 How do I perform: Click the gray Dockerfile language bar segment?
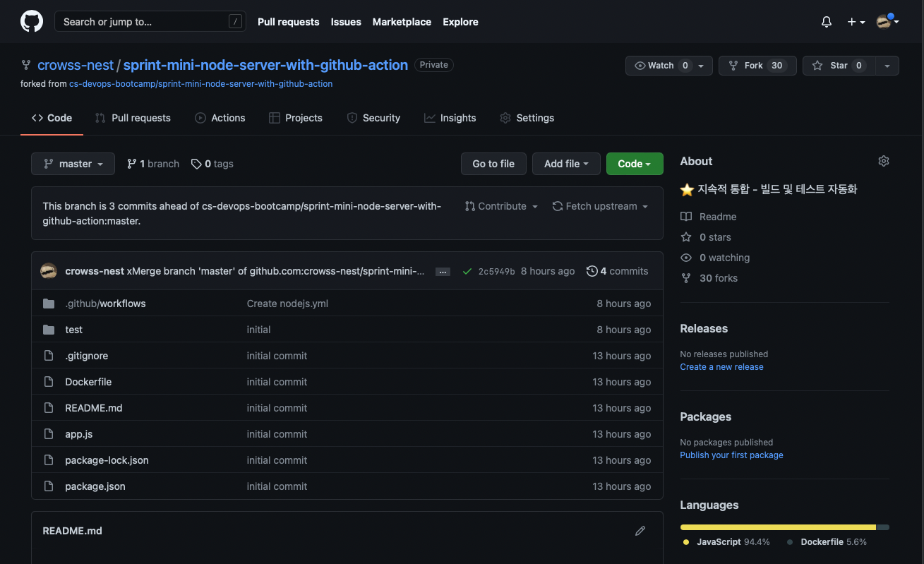[x=883, y=527]
